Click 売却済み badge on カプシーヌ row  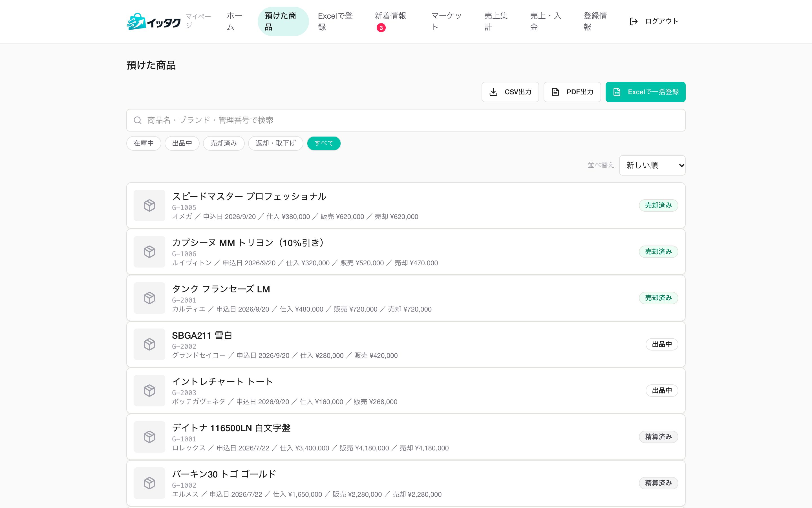[658, 252]
